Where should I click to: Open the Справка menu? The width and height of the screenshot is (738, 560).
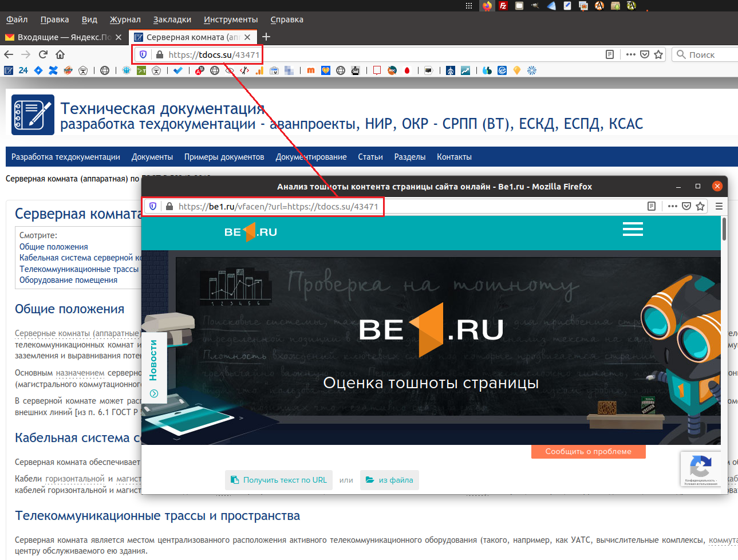pyautogui.click(x=287, y=19)
